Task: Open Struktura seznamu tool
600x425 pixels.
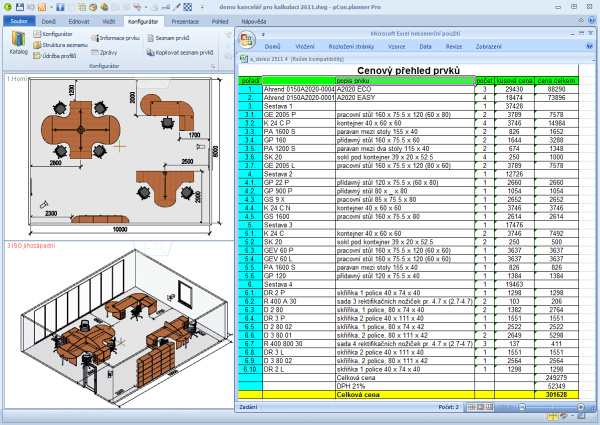Action: 62,44
